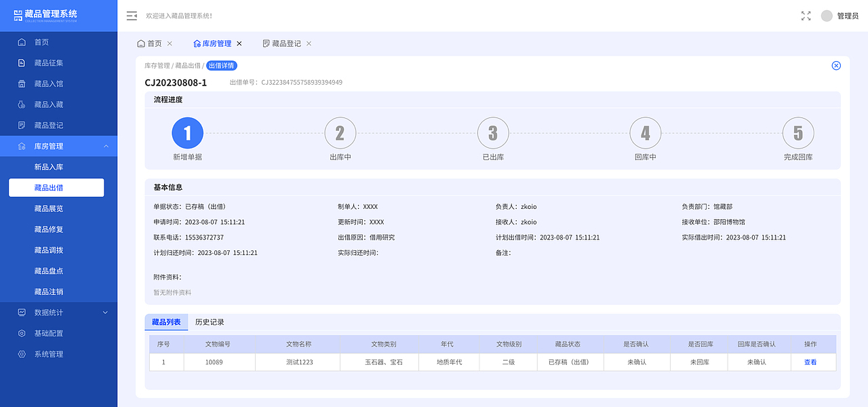This screenshot has width=868, height=407.
Task: Switch to the 历史记录 tab
Action: point(210,322)
